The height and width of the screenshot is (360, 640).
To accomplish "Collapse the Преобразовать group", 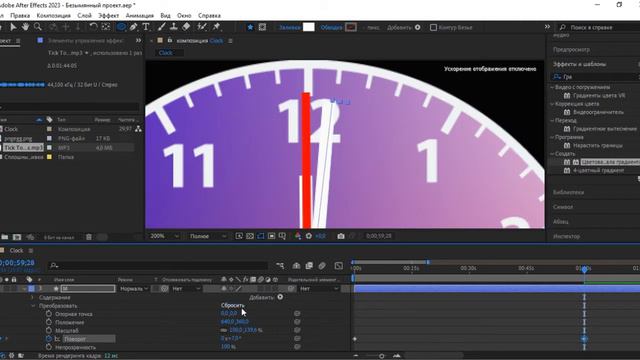I will 33,306.
